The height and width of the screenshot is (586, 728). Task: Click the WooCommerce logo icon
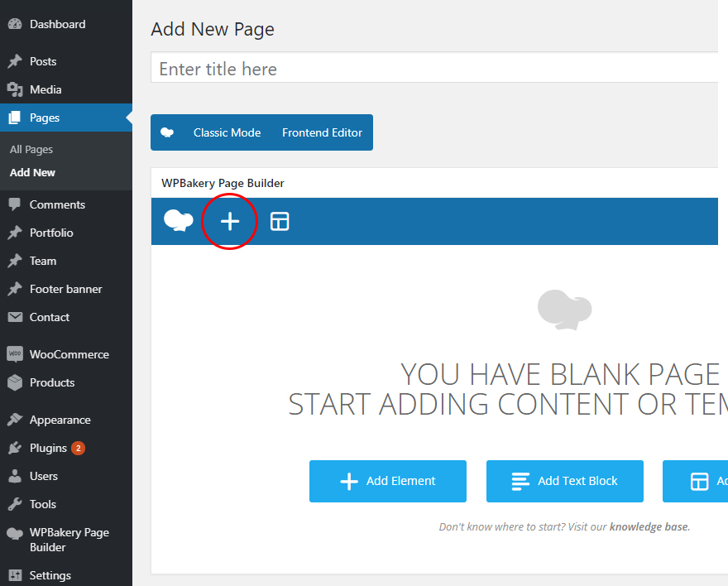15,354
